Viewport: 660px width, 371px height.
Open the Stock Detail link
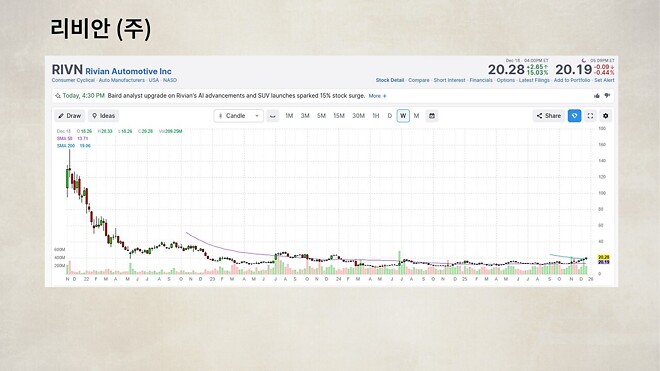point(390,80)
